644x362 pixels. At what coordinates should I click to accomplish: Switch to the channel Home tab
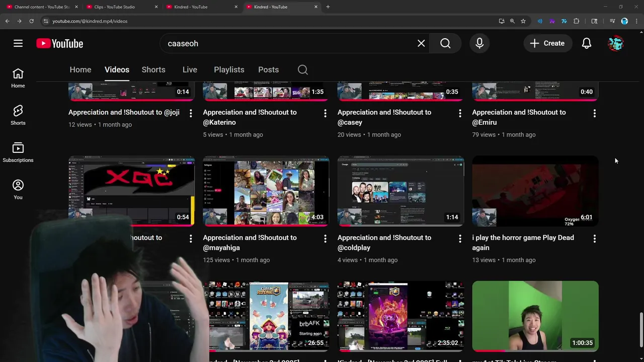80,70
